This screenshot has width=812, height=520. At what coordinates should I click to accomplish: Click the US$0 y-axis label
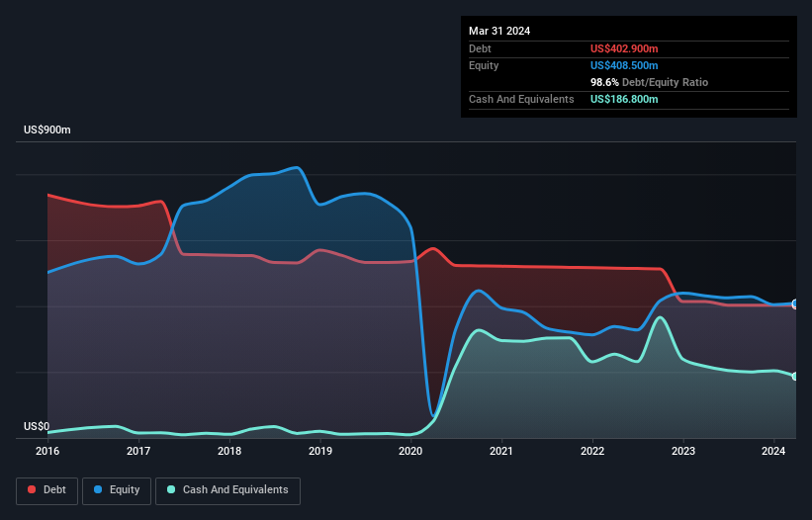[x=37, y=426]
